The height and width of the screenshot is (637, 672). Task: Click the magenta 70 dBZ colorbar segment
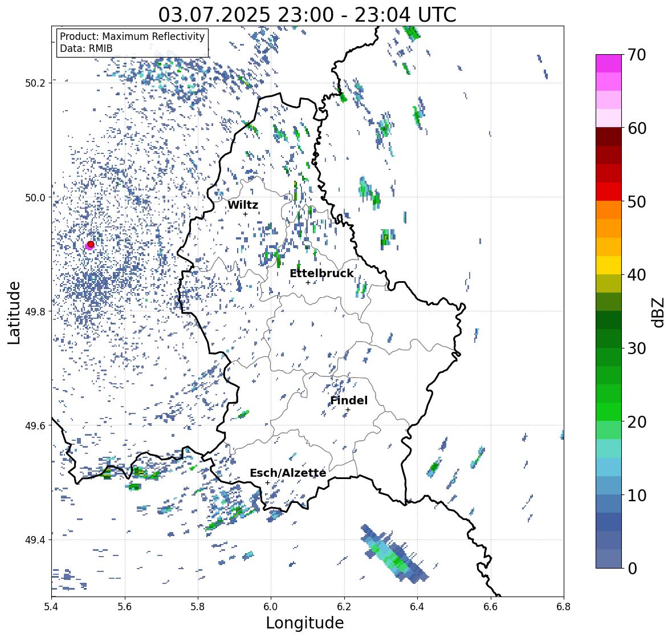609,63
